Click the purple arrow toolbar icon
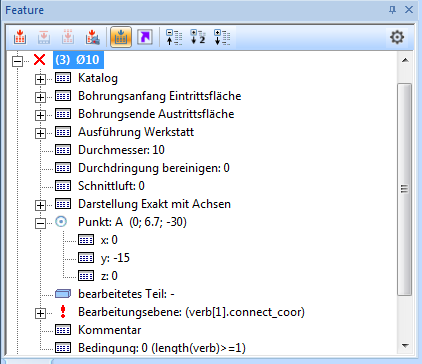The height and width of the screenshot is (364, 422). 145,37
